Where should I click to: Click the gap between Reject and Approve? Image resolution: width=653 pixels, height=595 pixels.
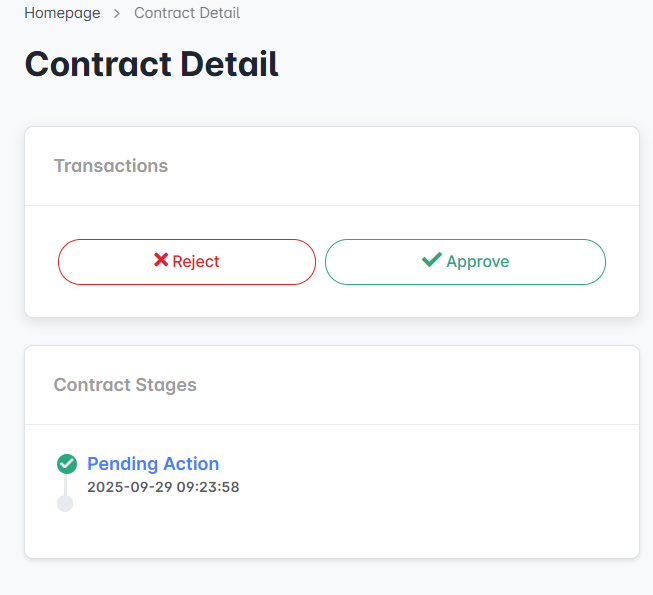click(x=320, y=262)
